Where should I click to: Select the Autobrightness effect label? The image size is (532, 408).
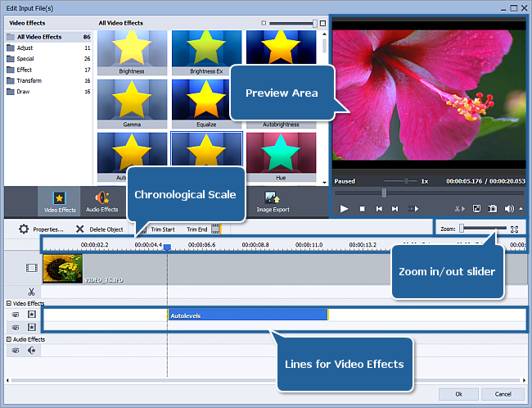click(281, 125)
